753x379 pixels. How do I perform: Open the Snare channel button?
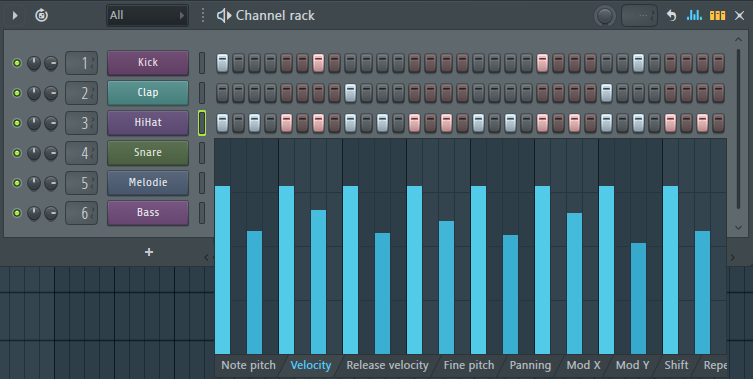point(148,153)
